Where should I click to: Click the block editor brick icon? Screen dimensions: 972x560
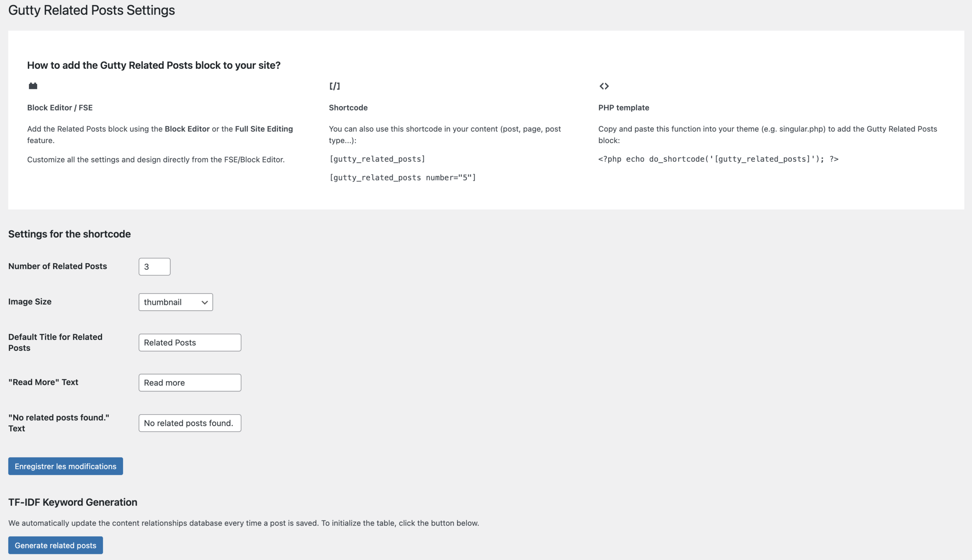33,86
